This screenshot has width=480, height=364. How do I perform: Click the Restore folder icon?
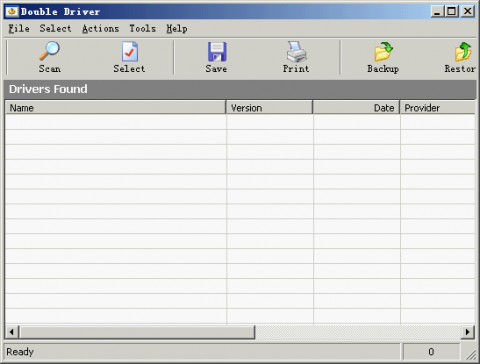point(463,52)
